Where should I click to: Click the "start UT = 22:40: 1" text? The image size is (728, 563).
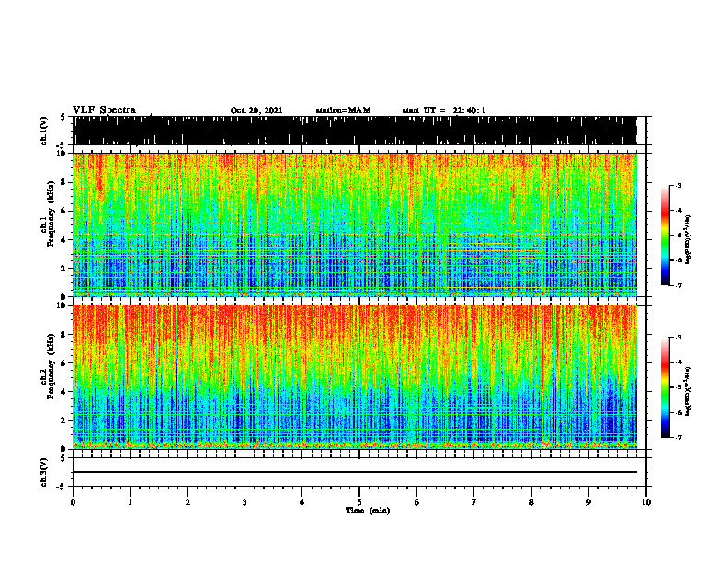[444, 110]
